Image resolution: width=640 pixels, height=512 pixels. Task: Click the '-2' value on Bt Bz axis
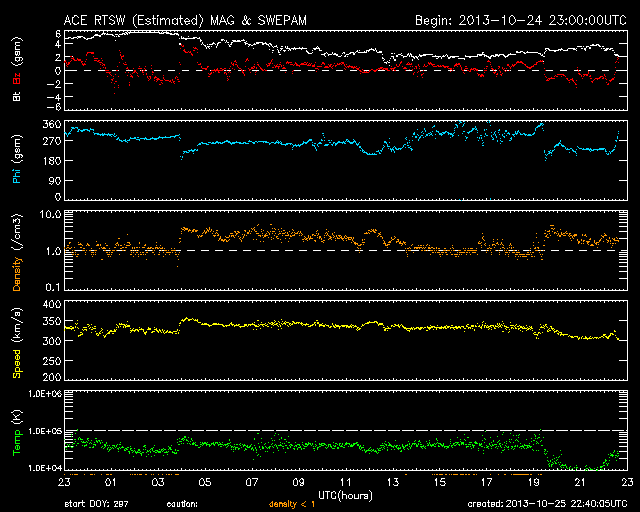pyautogui.click(x=54, y=84)
